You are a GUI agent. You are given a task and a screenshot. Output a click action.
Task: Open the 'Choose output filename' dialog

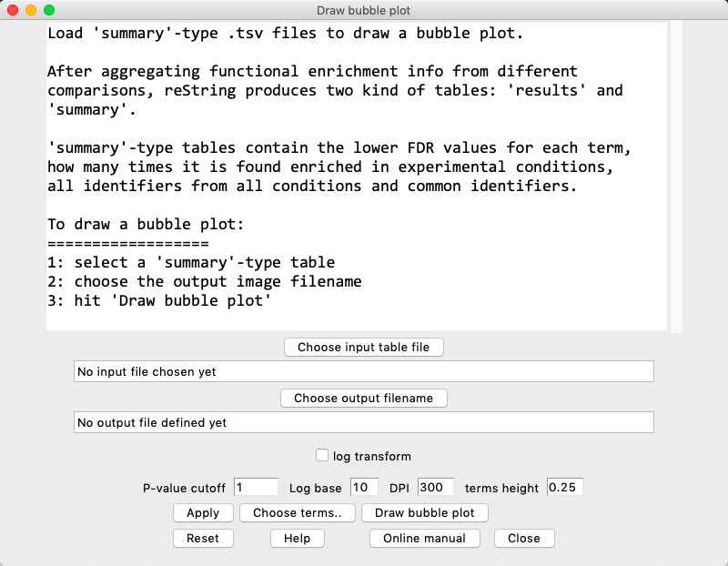[363, 398]
